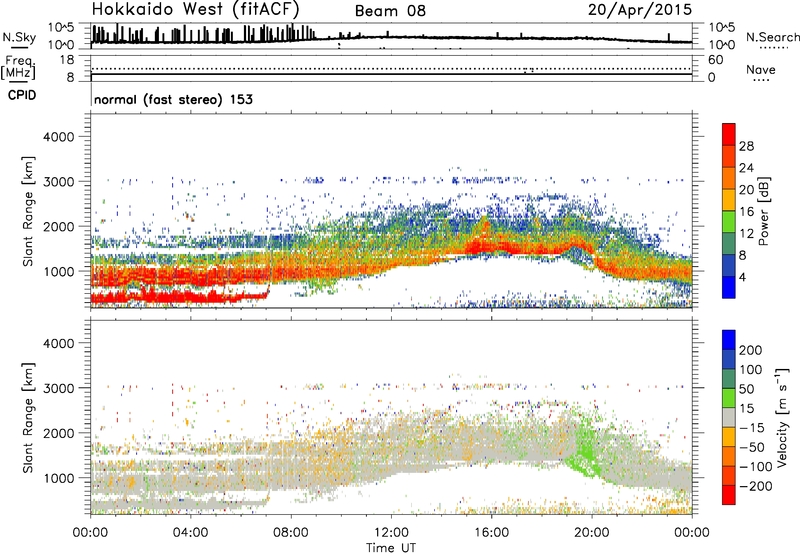Click the 3000 tick in the velocity panel
The width and height of the screenshot is (800, 554).
click(x=59, y=388)
